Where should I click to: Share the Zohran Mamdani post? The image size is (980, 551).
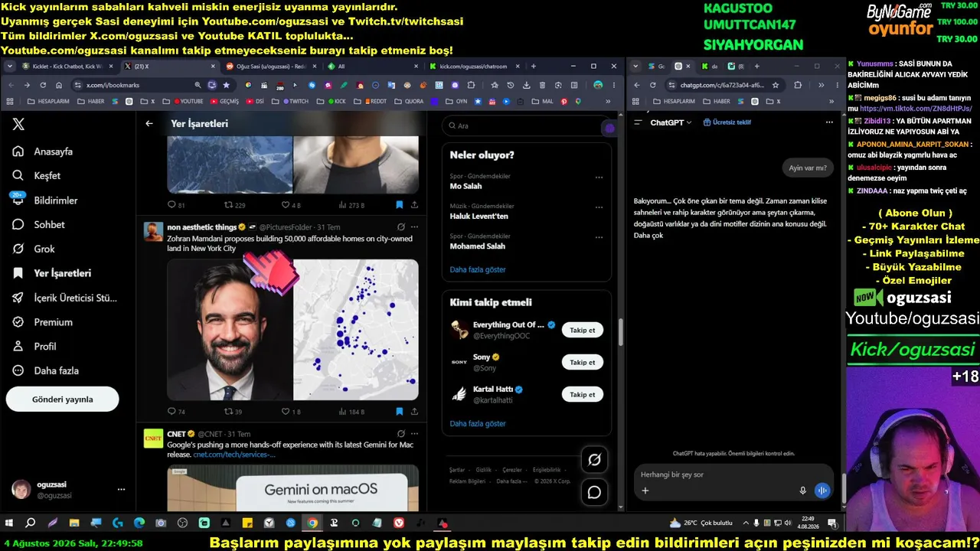pos(414,412)
